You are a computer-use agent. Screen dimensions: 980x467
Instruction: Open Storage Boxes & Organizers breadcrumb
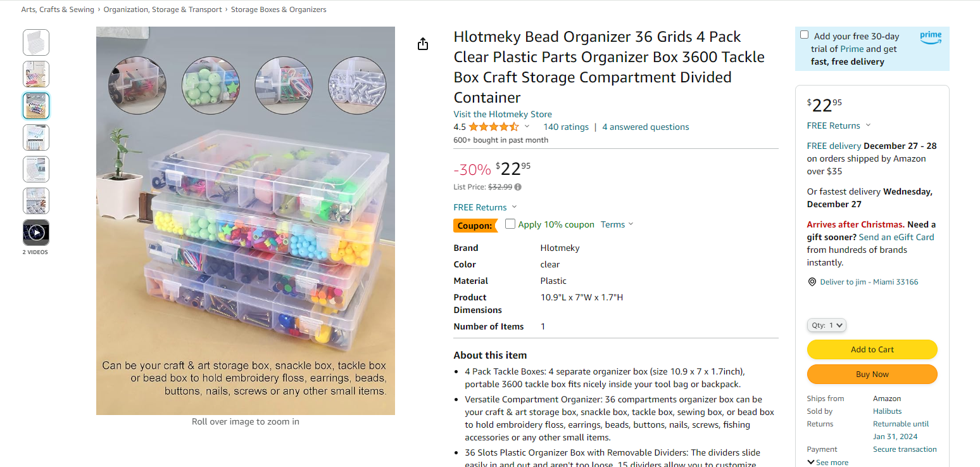pos(279,10)
